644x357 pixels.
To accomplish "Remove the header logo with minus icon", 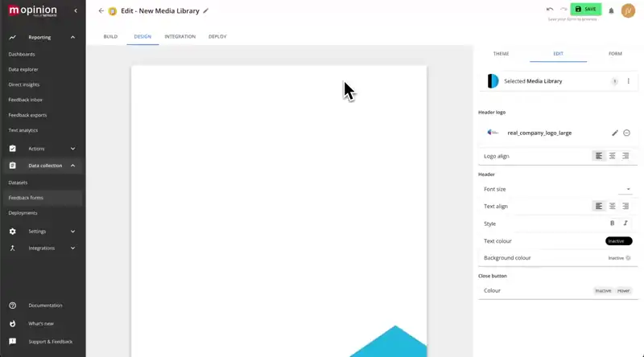I will (x=626, y=133).
